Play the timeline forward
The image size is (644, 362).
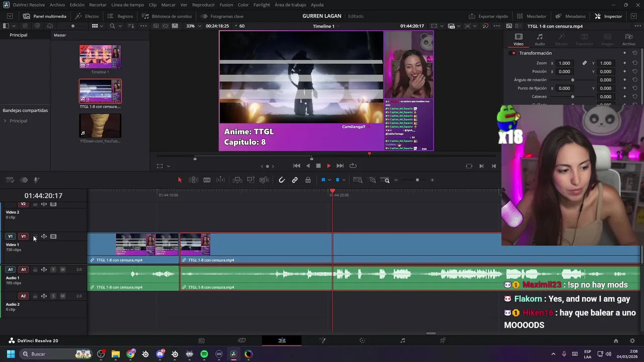[x=329, y=166]
